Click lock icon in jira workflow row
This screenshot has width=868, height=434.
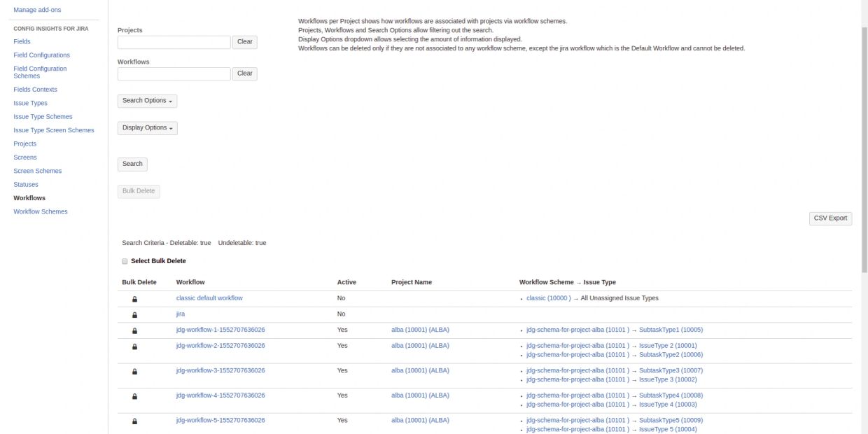pos(135,315)
